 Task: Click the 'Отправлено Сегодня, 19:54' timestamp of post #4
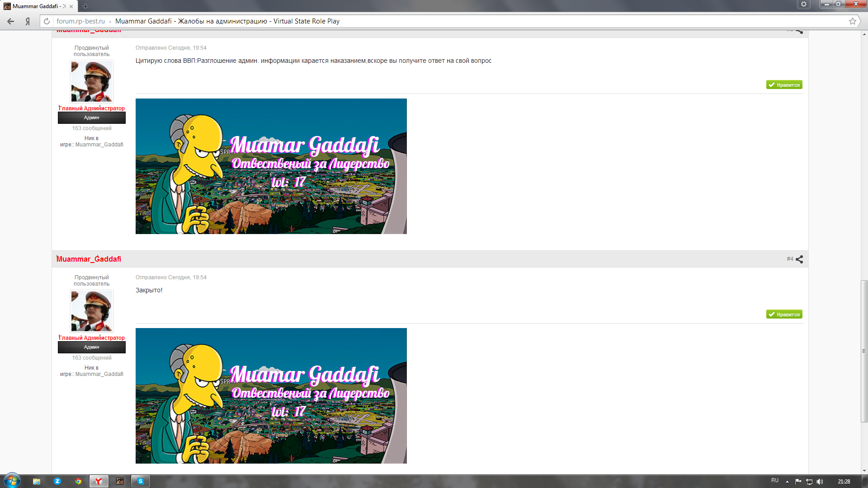171,277
